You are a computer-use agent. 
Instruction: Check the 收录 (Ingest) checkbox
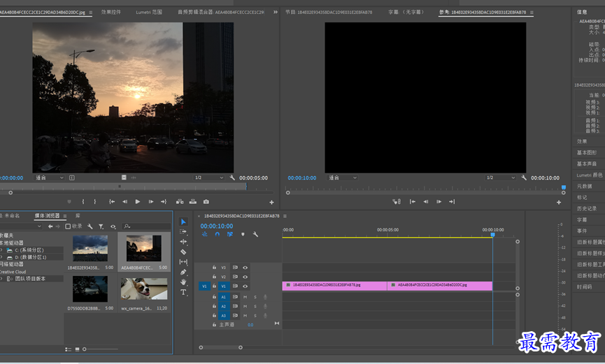pos(68,226)
